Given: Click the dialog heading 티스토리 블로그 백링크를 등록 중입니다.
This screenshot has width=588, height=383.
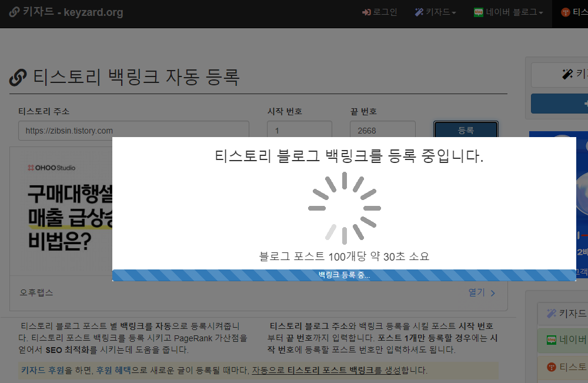Looking at the screenshot, I should (349, 156).
